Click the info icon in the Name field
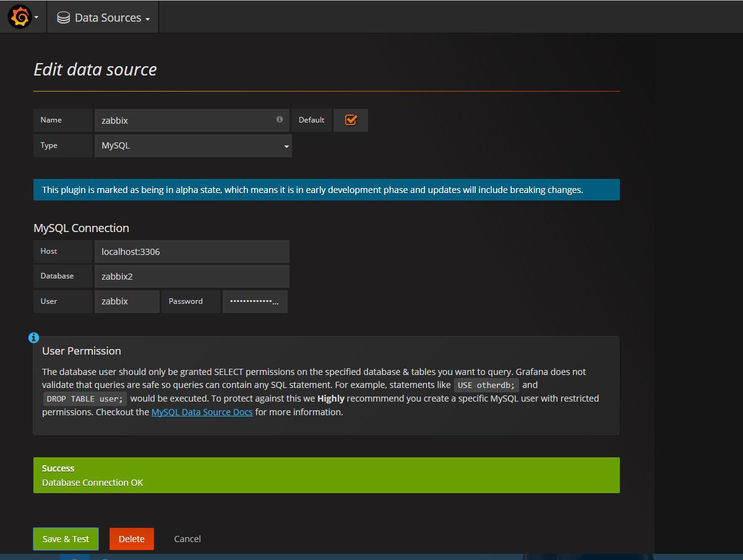This screenshot has height=560, width=743. click(279, 119)
